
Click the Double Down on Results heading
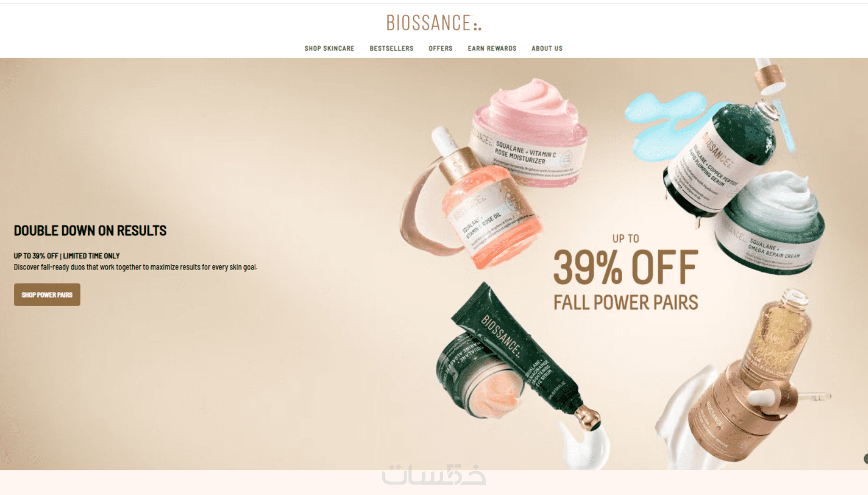(x=90, y=231)
